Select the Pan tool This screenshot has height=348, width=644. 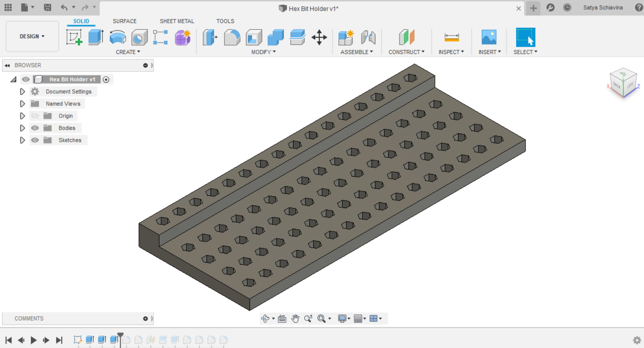(x=295, y=318)
